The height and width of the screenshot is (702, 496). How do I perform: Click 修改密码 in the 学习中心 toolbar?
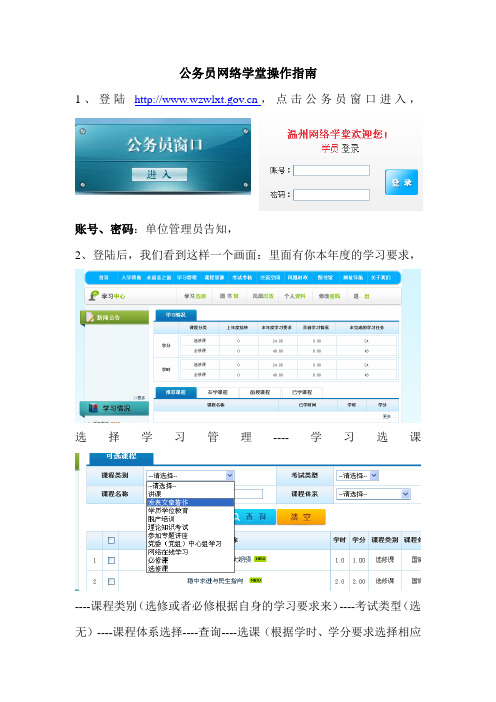coord(329,296)
